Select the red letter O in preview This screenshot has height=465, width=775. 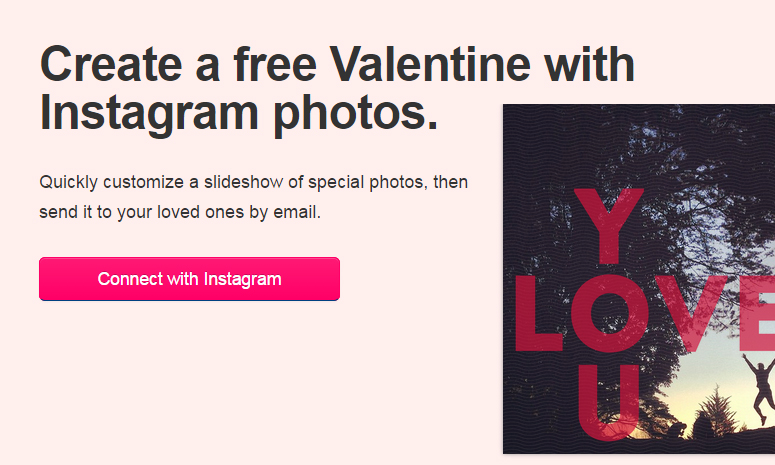(x=609, y=314)
